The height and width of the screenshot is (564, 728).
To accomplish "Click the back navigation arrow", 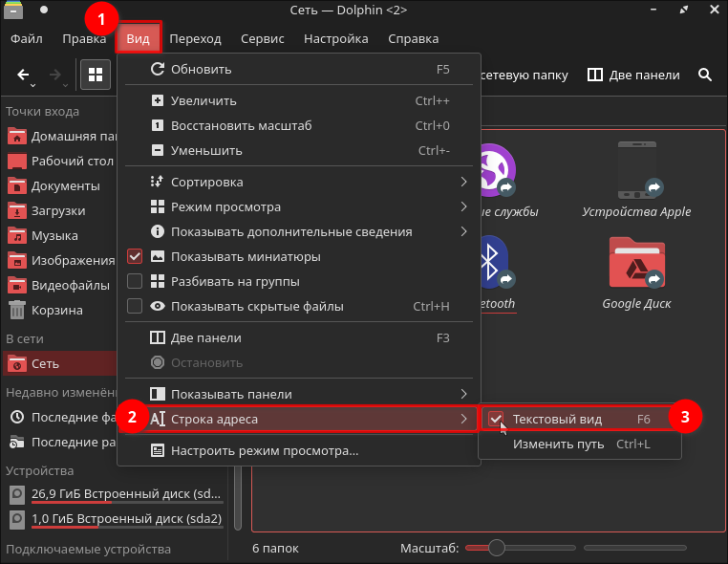I will point(24,75).
